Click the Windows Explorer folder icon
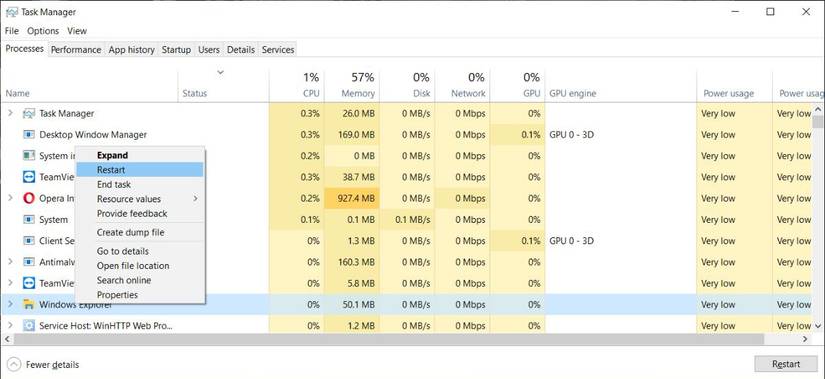This screenshot has height=379, width=825. [x=29, y=304]
